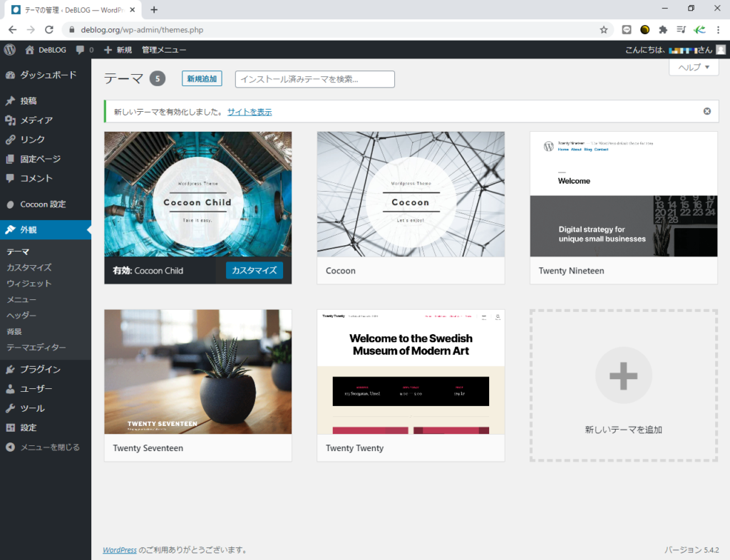Click the pushpin icon for 投稿
This screenshot has height=560, width=730.
10,101
